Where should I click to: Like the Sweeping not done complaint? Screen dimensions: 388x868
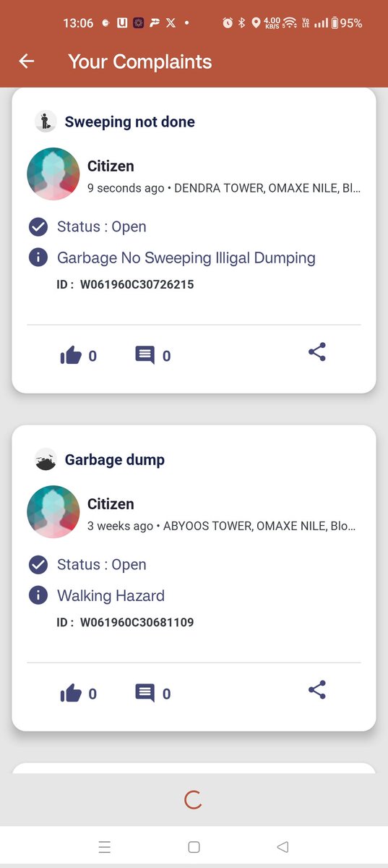coord(71,355)
